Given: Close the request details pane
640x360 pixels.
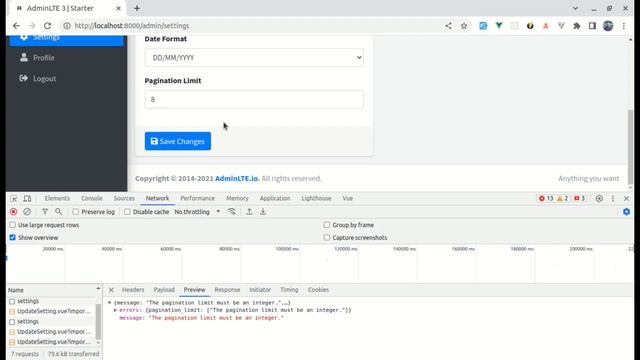Looking at the screenshot, I should coord(111,290).
